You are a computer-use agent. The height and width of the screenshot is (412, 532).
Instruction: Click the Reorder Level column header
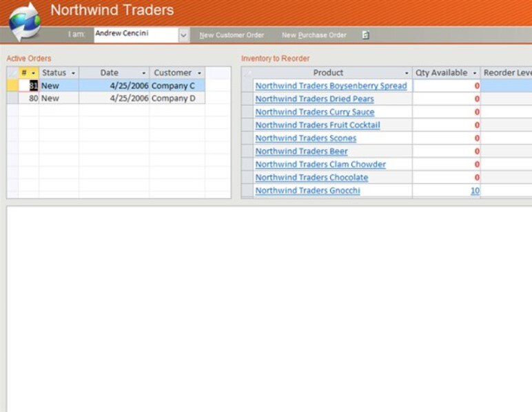[507, 73]
